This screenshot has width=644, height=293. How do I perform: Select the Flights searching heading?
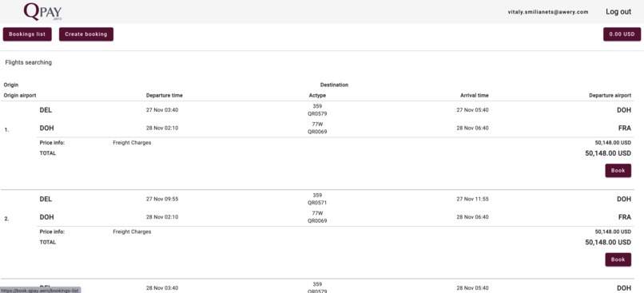coord(28,62)
